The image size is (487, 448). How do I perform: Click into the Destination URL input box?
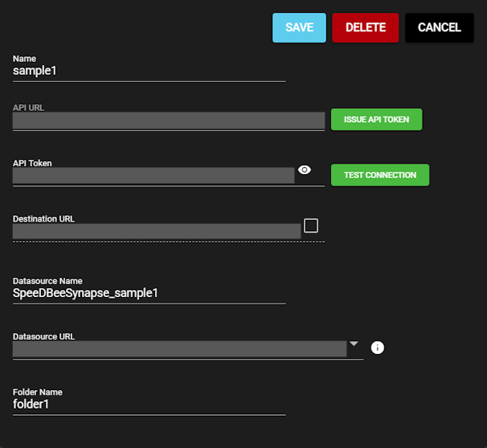(x=157, y=231)
